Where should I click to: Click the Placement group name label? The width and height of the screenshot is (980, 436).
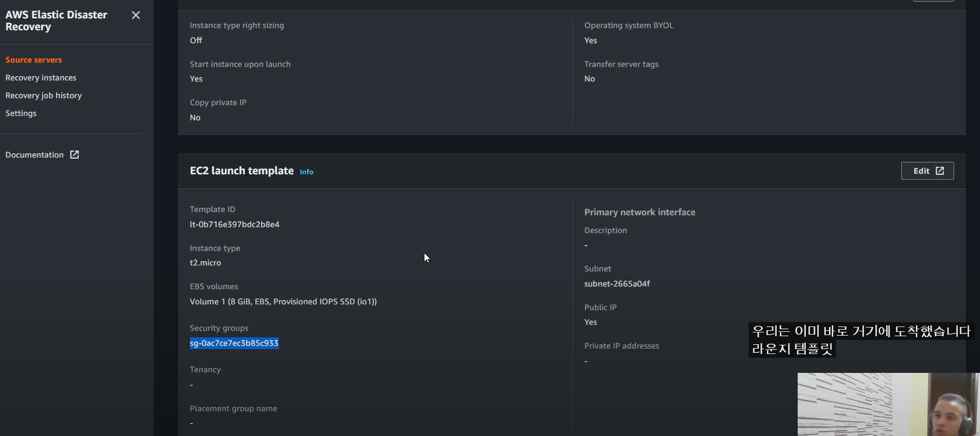(x=234, y=408)
